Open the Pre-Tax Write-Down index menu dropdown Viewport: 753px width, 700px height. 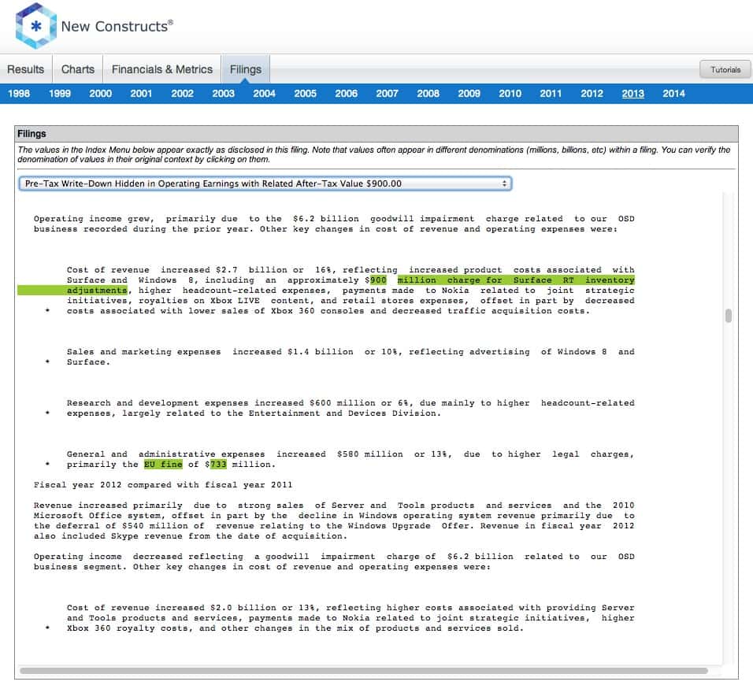tap(265, 183)
